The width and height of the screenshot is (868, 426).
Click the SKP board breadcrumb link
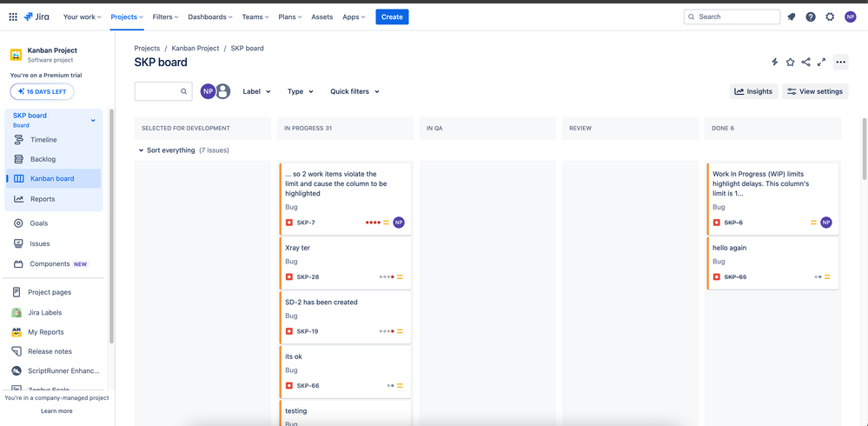click(247, 48)
